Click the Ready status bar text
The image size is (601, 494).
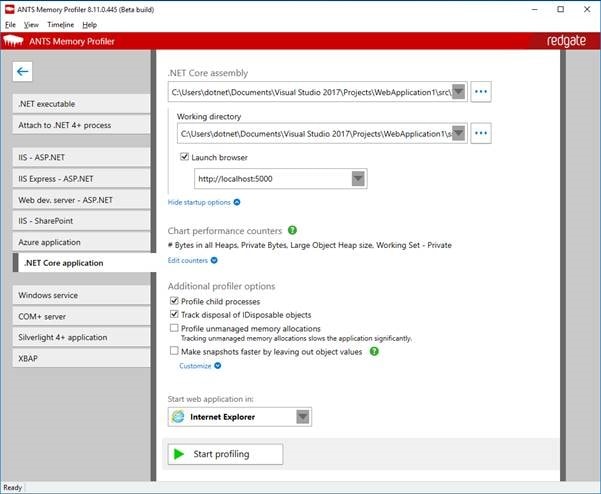[13, 487]
